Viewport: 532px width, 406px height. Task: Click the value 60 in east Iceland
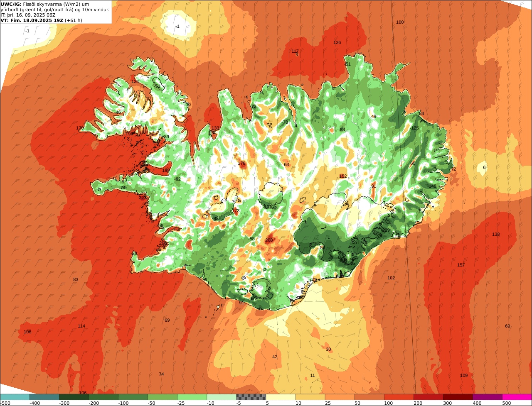(413, 164)
